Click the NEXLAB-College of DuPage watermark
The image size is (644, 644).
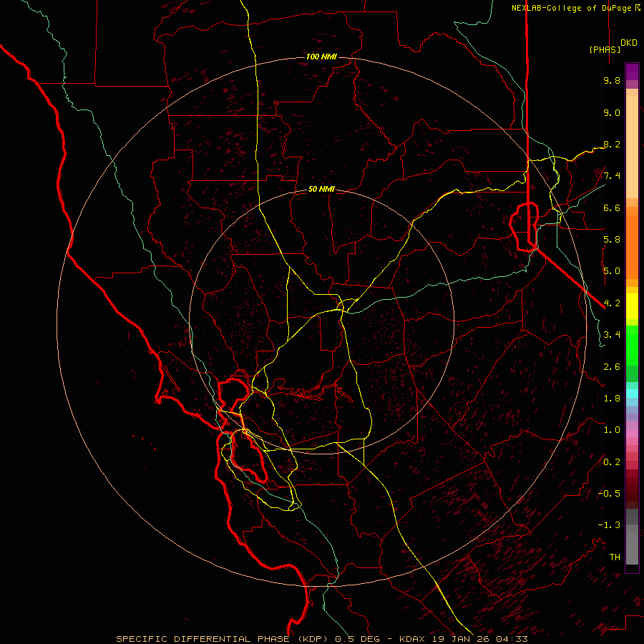coord(575,8)
